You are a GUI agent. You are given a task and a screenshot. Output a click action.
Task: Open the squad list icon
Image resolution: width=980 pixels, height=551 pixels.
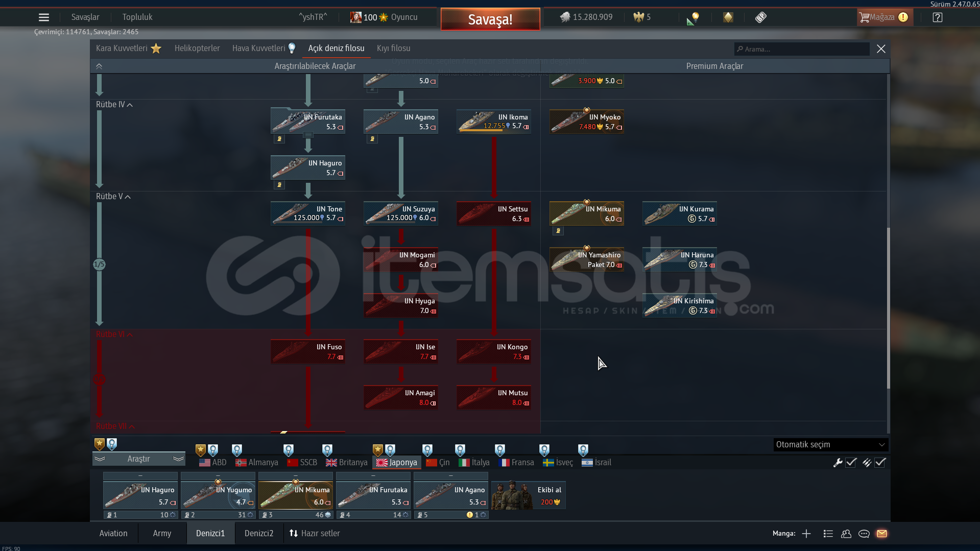[828, 534]
